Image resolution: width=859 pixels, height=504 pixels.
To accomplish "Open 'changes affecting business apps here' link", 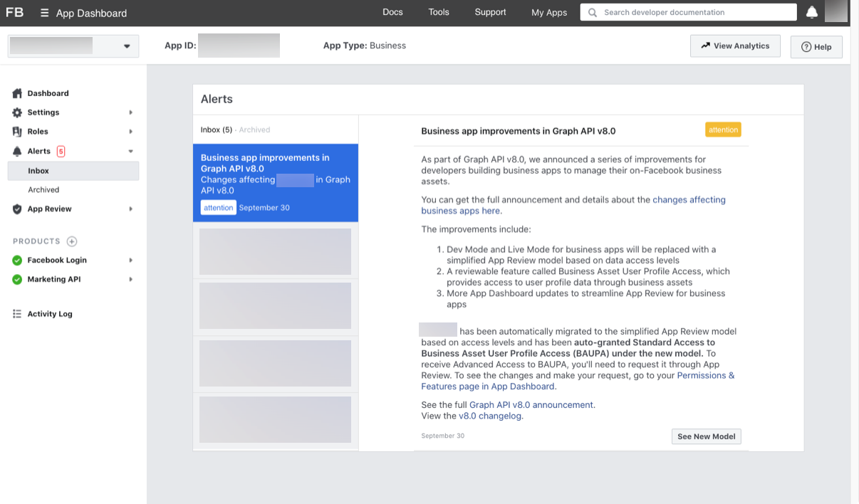I will click(573, 205).
